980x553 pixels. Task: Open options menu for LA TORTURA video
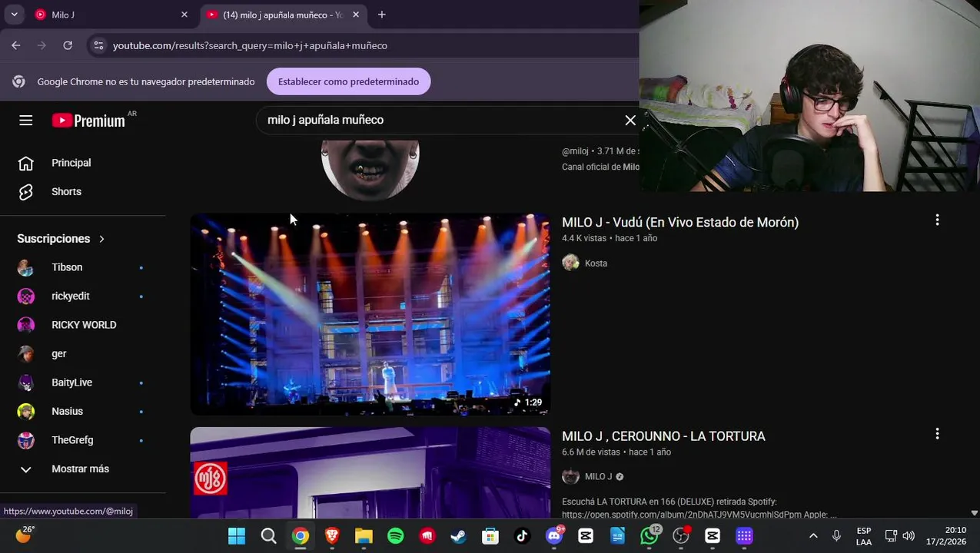pyautogui.click(x=937, y=434)
